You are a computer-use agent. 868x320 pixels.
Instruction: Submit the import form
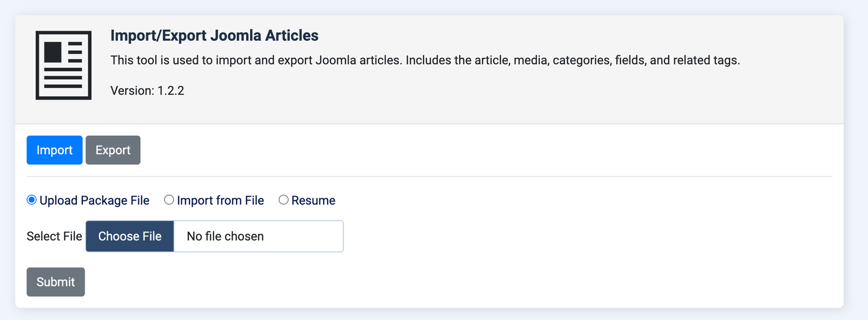[55, 282]
